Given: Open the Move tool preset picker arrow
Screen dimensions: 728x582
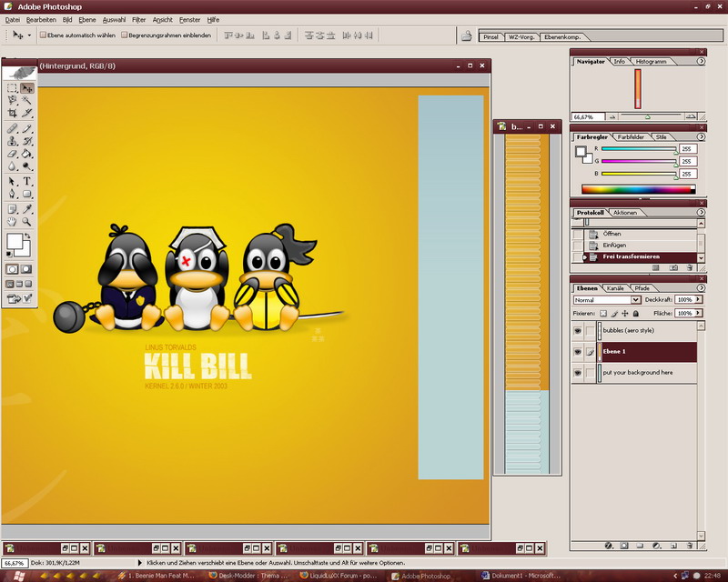Looking at the screenshot, I should tap(29, 35).
